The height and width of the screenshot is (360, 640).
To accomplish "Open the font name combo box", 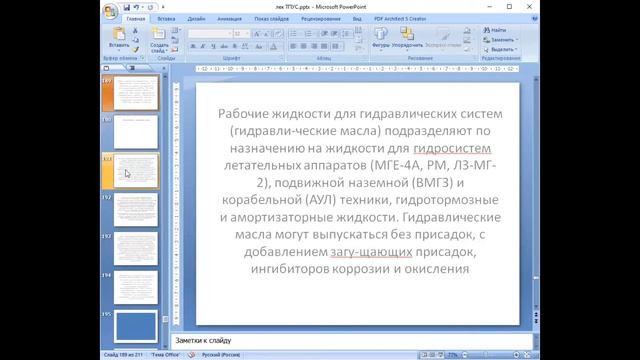I will pos(210,33).
